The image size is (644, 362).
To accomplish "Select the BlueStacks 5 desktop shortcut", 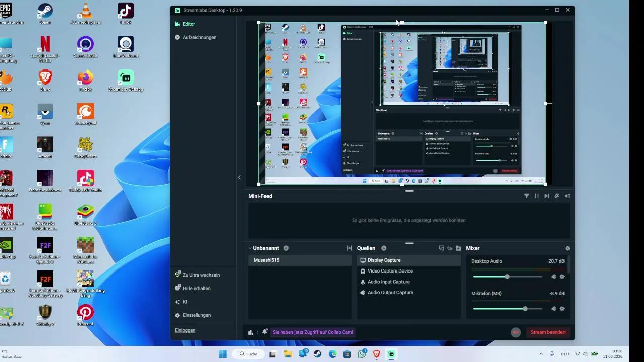I will (x=85, y=215).
